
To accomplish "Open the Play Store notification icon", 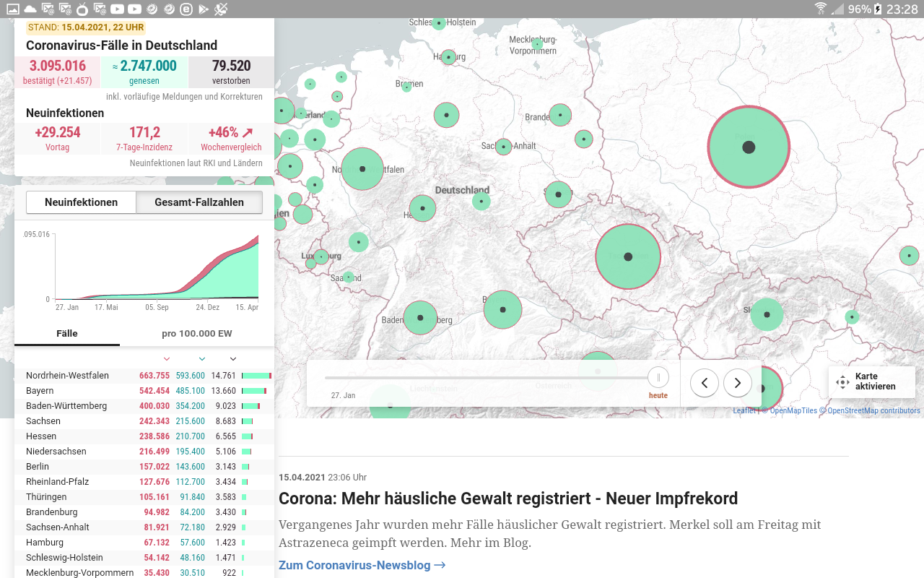I will [x=204, y=9].
